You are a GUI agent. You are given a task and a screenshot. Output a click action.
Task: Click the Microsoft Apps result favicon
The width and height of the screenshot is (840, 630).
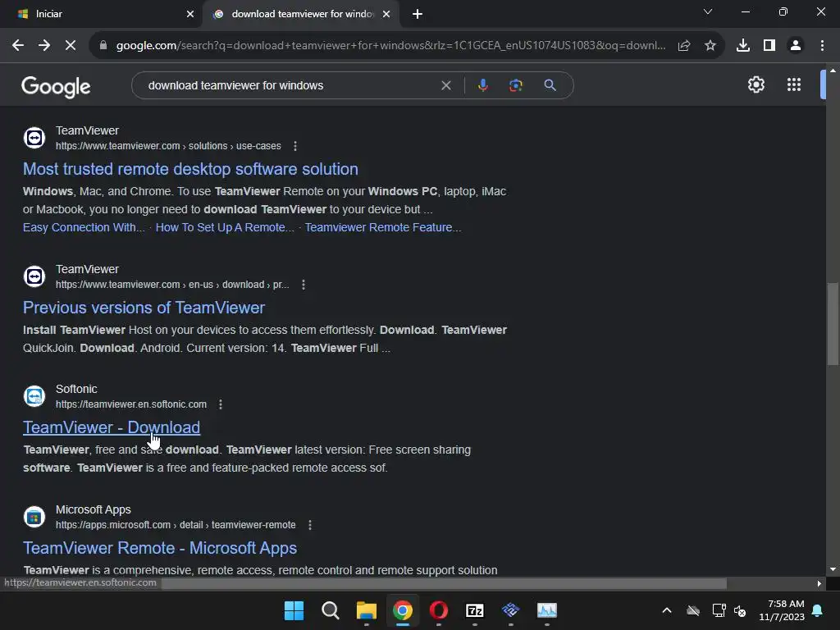[34, 517]
